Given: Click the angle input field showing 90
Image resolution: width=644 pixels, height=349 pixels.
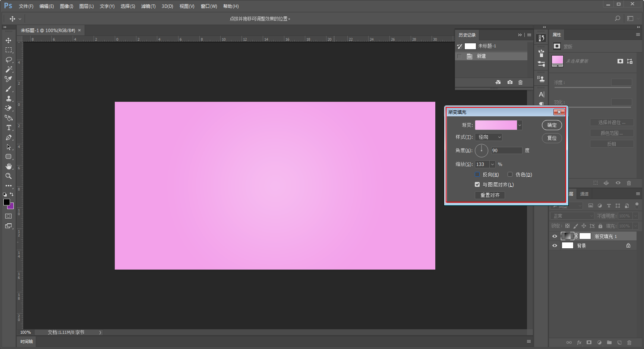Looking at the screenshot, I should (506, 151).
